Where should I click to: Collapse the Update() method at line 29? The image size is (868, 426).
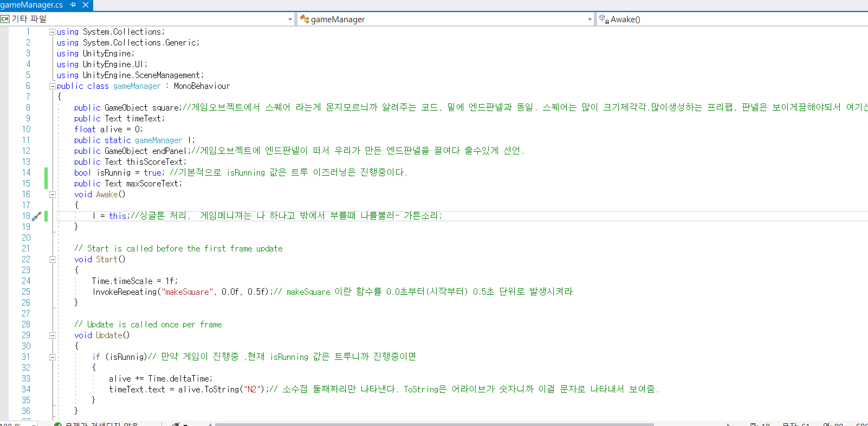pyautogui.click(x=53, y=335)
